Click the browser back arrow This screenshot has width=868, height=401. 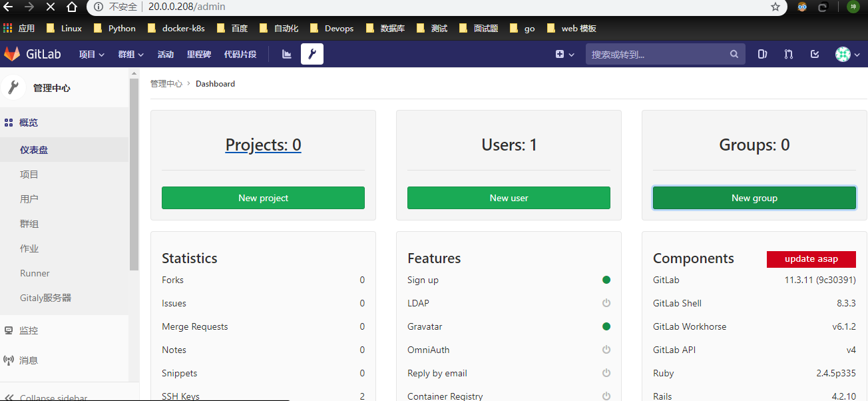(9, 7)
